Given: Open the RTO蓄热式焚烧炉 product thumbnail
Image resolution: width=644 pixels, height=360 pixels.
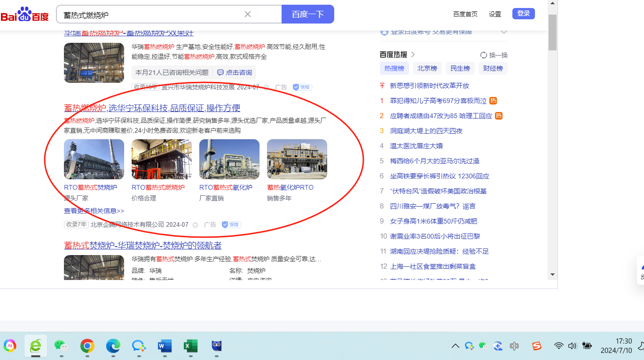Looking at the screenshot, I should [94, 159].
